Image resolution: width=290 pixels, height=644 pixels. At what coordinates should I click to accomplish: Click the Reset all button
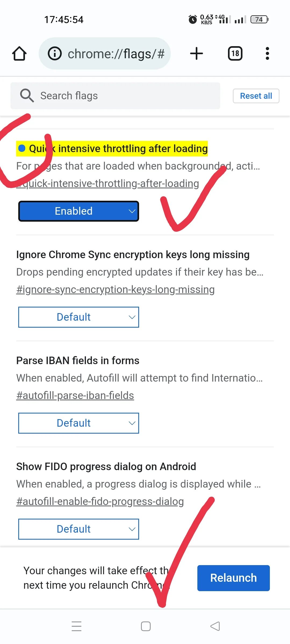(256, 96)
